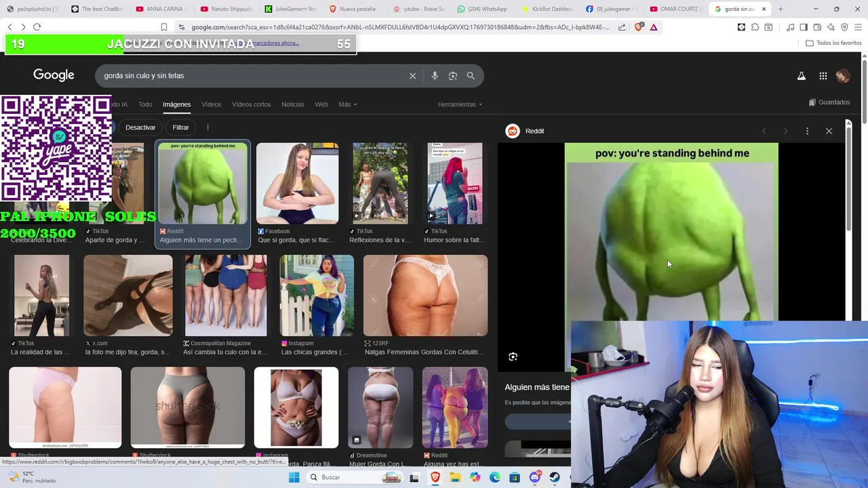Image resolution: width=868 pixels, height=488 pixels.
Task: Open Microsoft Edge from taskbar
Action: (x=495, y=477)
